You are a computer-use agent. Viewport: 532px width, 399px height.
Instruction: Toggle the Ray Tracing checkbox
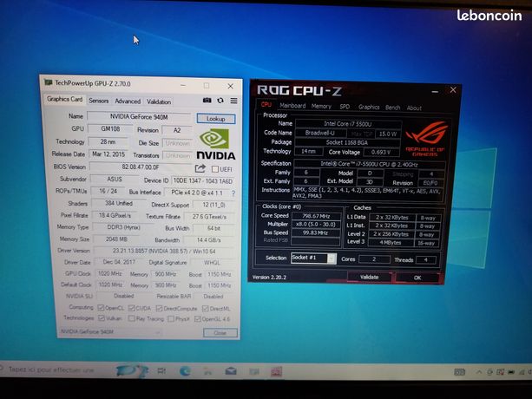[132, 318]
